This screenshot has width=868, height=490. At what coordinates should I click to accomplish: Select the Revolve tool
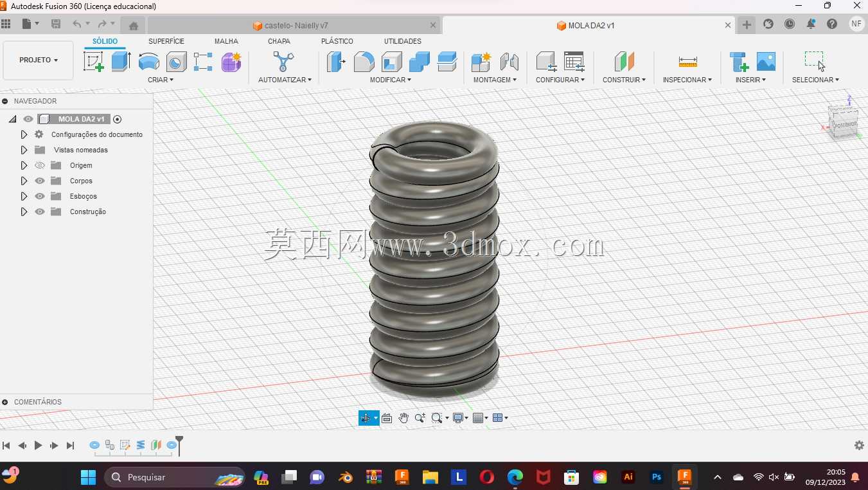[149, 62]
